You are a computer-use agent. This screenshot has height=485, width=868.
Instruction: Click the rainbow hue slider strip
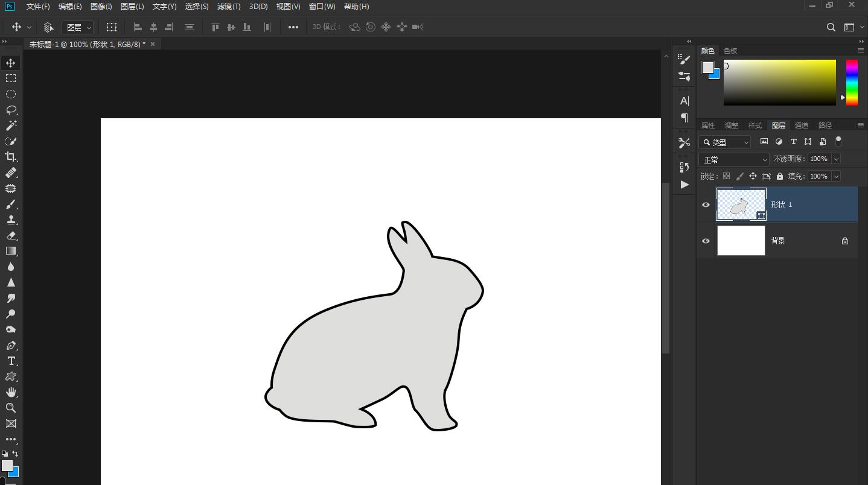pyautogui.click(x=852, y=82)
